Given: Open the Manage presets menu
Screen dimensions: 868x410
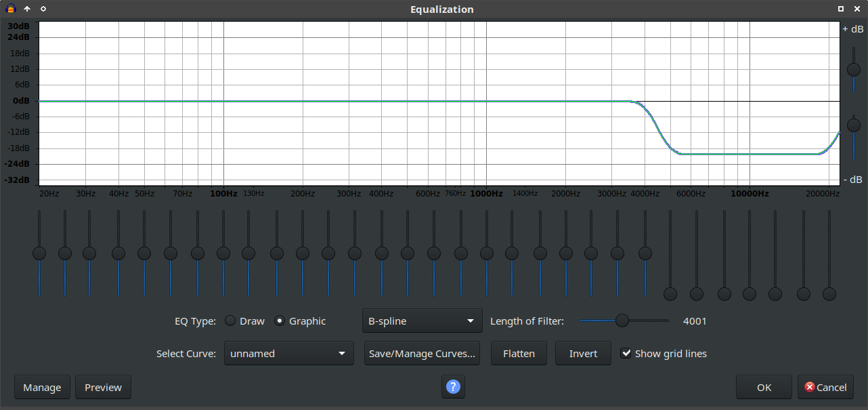Looking at the screenshot, I should [x=42, y=388].
